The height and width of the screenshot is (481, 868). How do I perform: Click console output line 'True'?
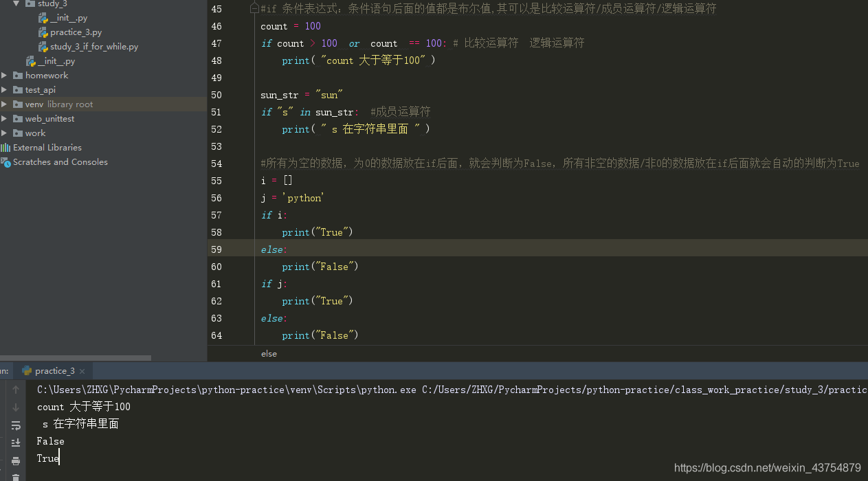point(48,458)
